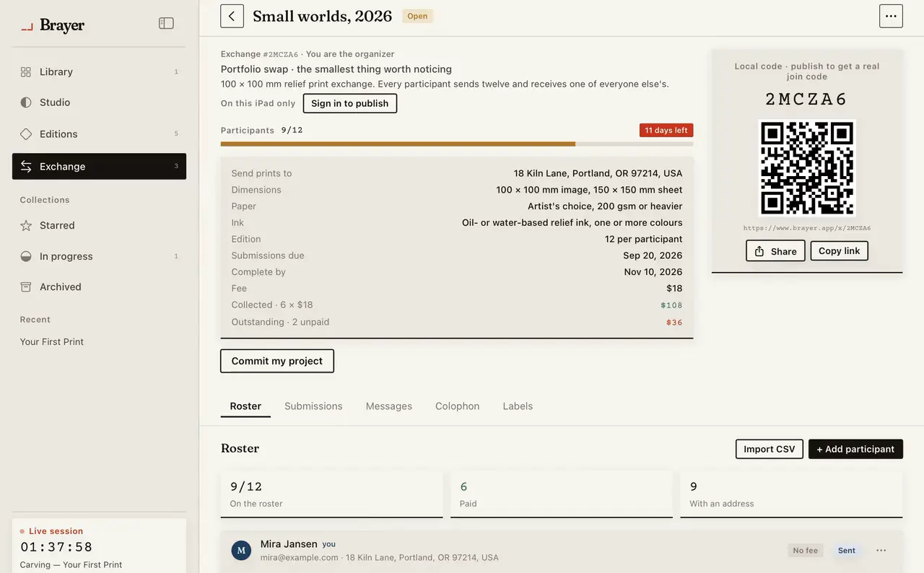Switch to the Submissions tab
Screen dimensions: 924x573
click(313, 406)
